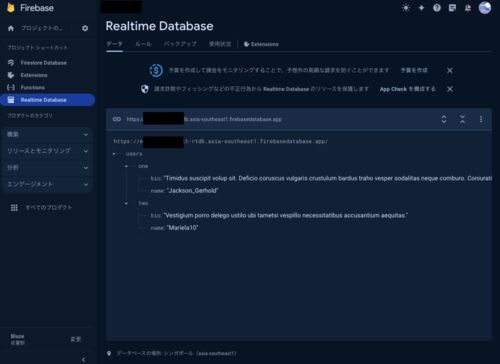Edit bio value starting with Vestigium
500x364 pixels.
pos(286,216)
